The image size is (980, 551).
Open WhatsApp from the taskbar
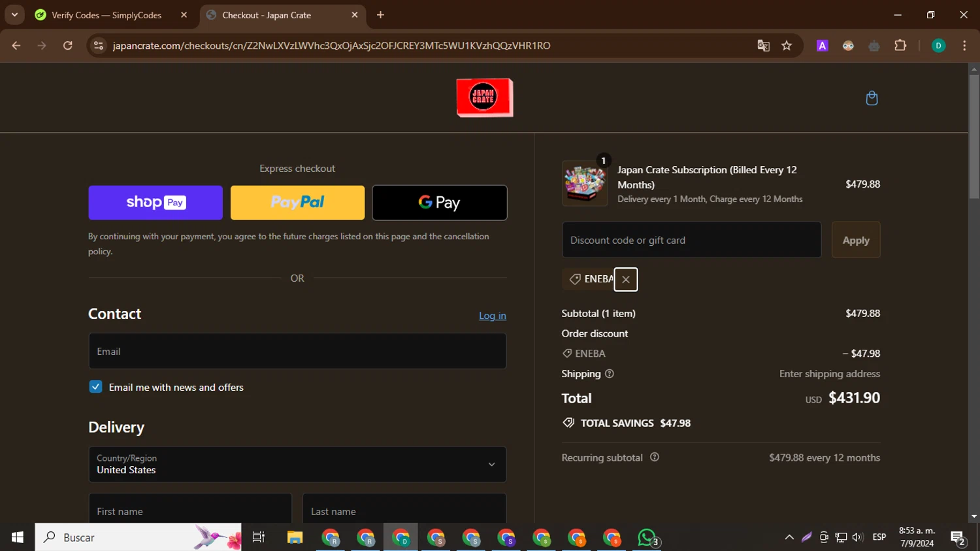(x=647, y=537)
